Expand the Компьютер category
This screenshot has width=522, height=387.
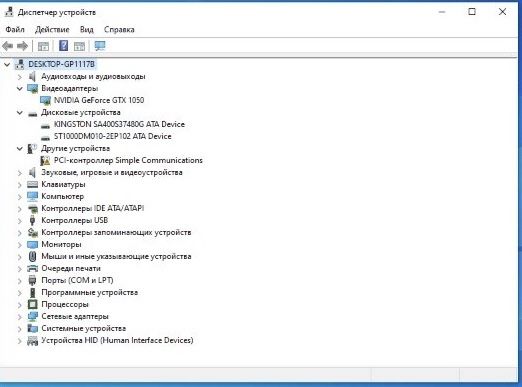(x=19, y=197)
